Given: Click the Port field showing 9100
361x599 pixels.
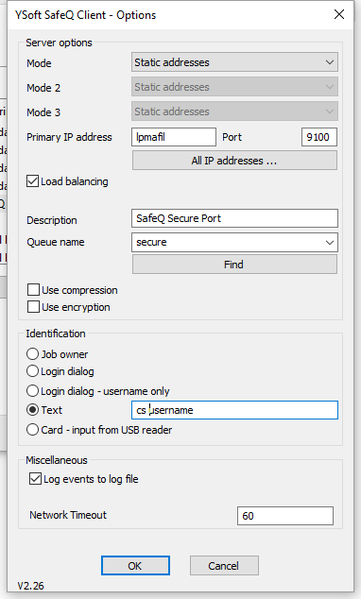Looking at the screenshot, I should point(319,137).
